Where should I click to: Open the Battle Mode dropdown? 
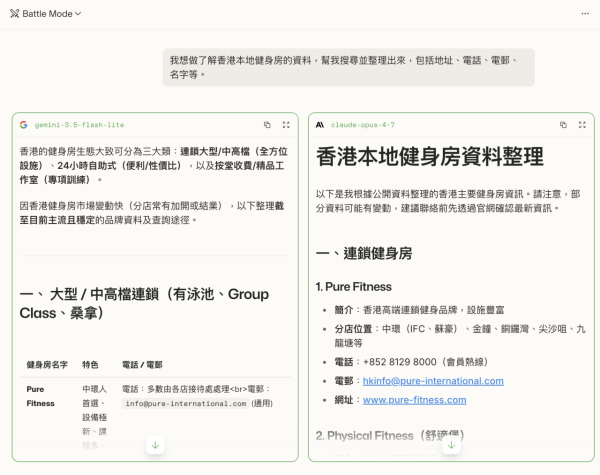coord(46,14)
